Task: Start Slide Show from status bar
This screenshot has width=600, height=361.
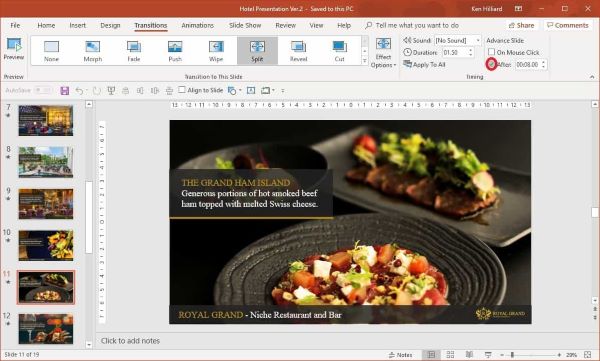Action: tap(488, 355)
